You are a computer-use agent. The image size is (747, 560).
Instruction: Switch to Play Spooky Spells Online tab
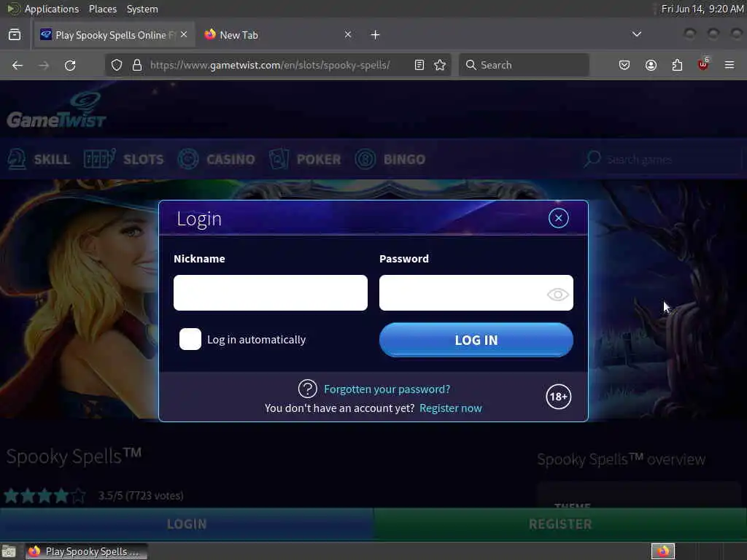[x=114, y=35]
